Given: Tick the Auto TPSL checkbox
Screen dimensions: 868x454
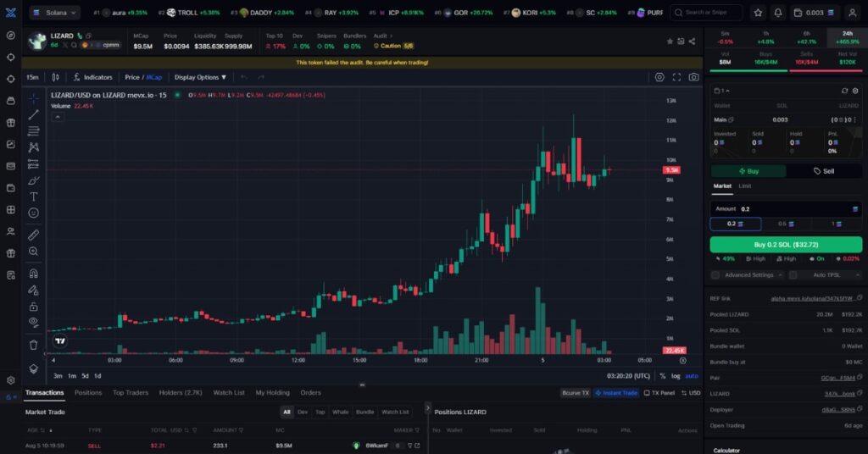Looking at the screenshot, I should tap(793, 274).
